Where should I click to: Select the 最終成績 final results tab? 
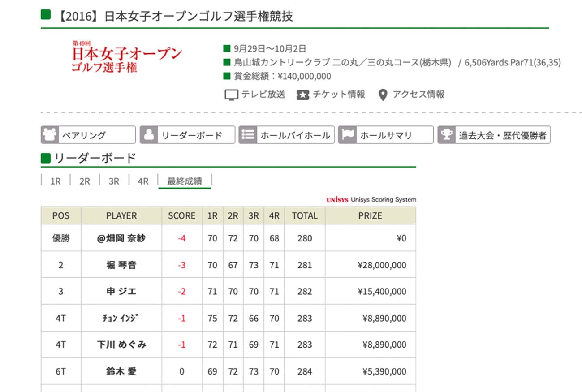pyautogui.click(x=185, y=181)
